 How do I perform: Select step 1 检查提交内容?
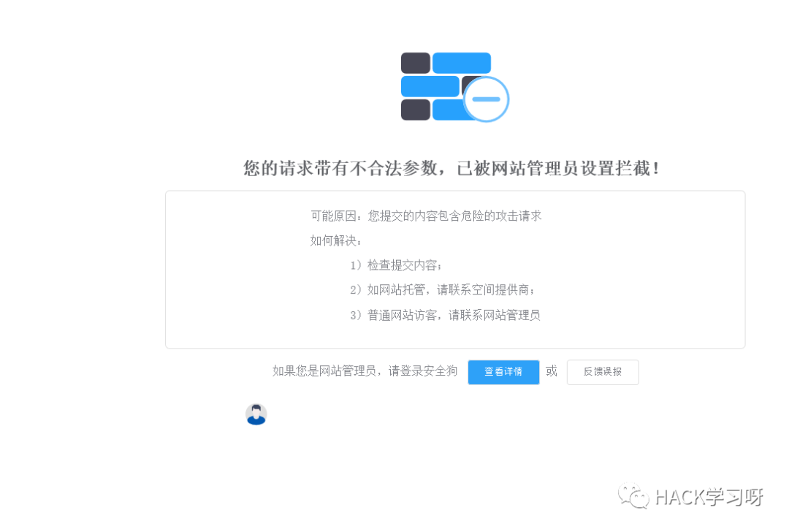pos(396,265)
